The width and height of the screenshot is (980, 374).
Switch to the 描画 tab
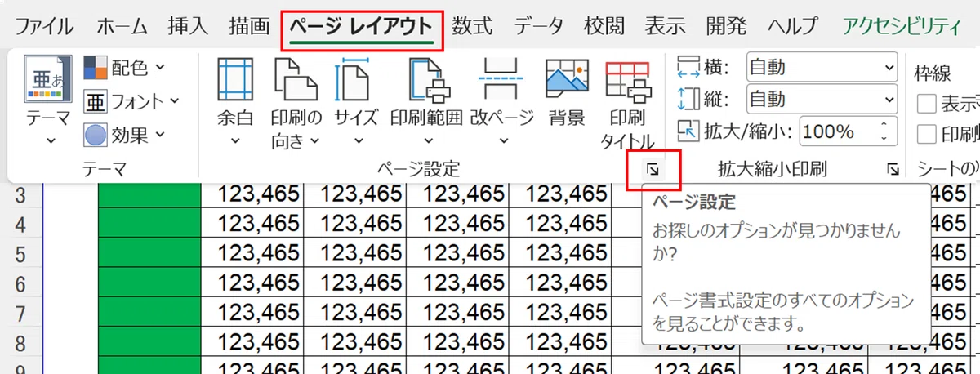[249, 25]
